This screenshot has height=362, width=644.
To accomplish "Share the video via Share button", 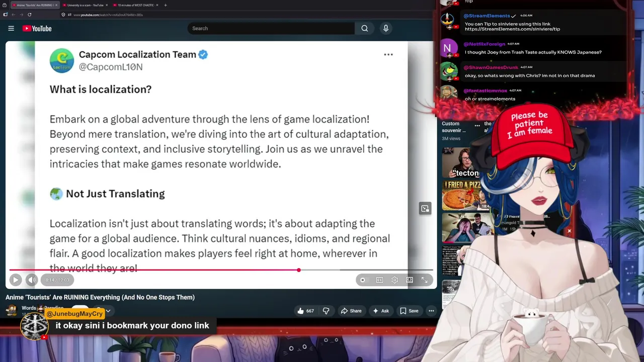I will click(351, 311).
